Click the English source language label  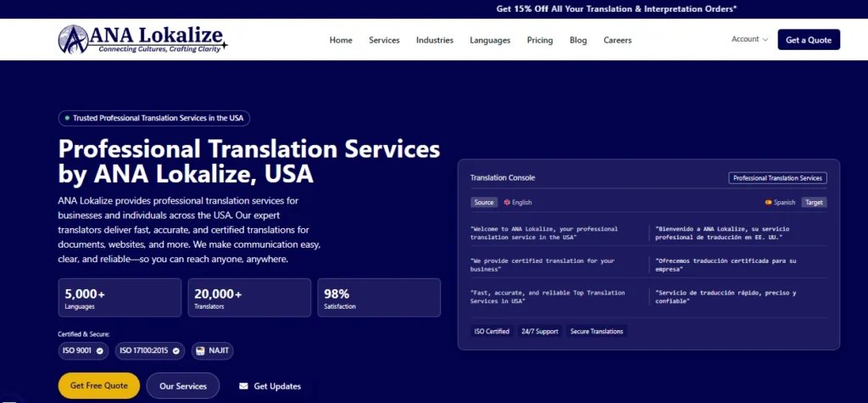point(521,202)
